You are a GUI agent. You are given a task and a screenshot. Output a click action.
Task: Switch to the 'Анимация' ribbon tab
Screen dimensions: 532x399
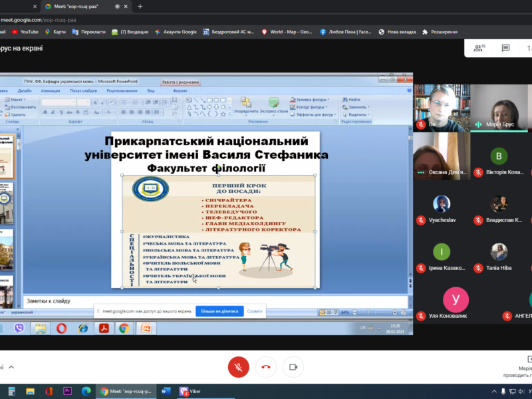(50, 90)
